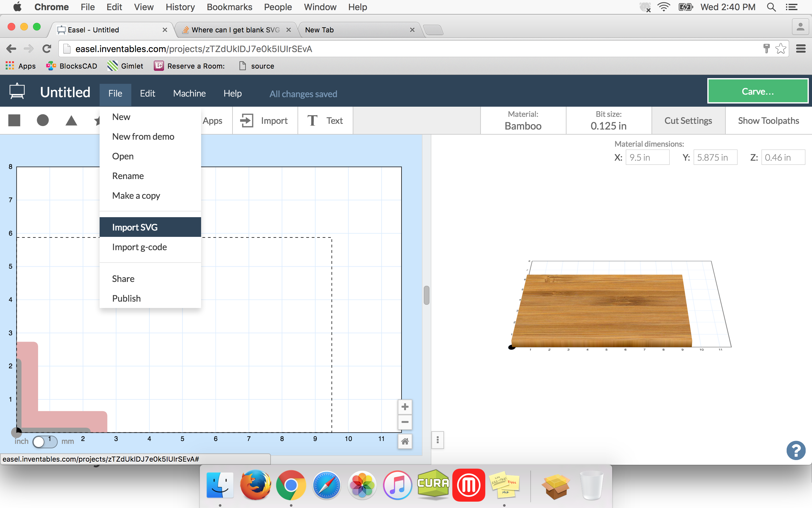812x508 pixels.
Task: Open MakerBot from the Dock
Action: [x=469, y=485]
